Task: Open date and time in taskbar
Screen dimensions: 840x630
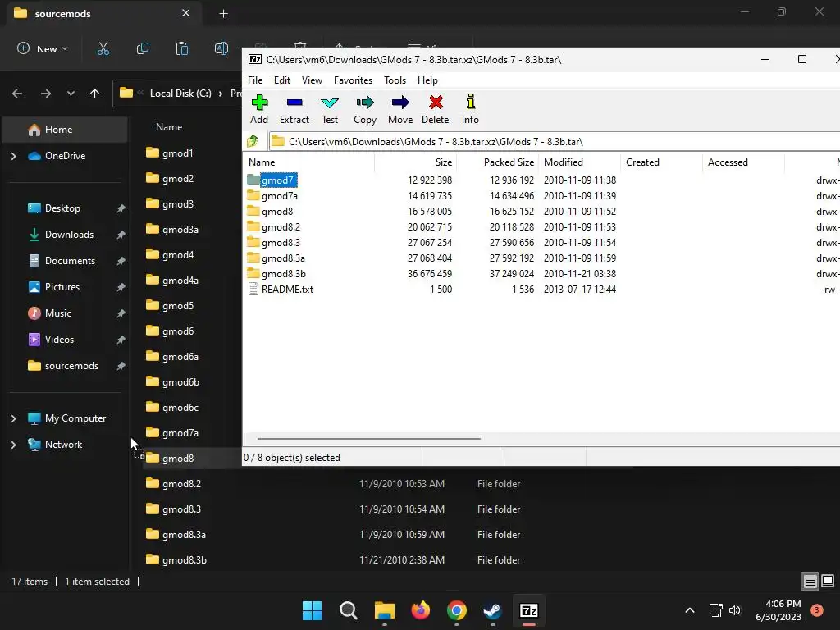Action: (778, 610)
